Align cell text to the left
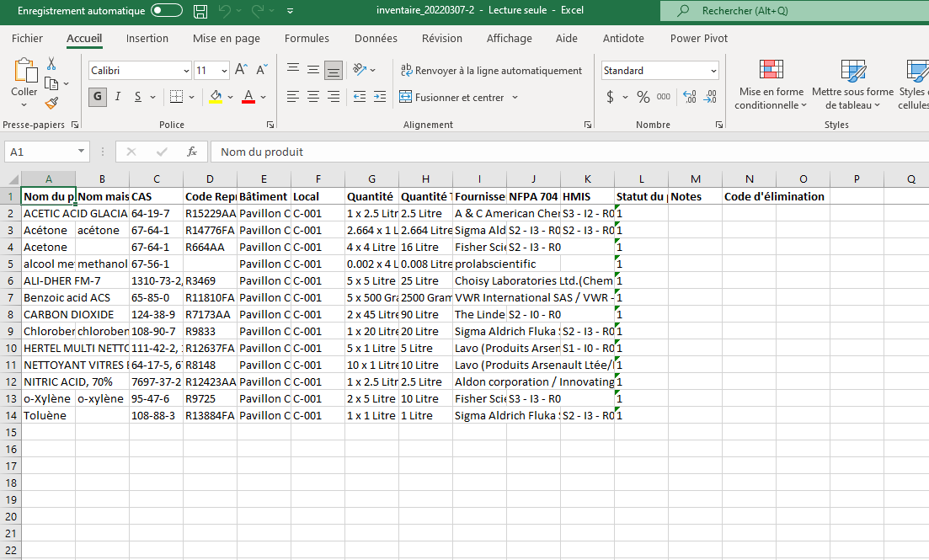Viewport: 929px width, 560px height. (x=293, y=97)
